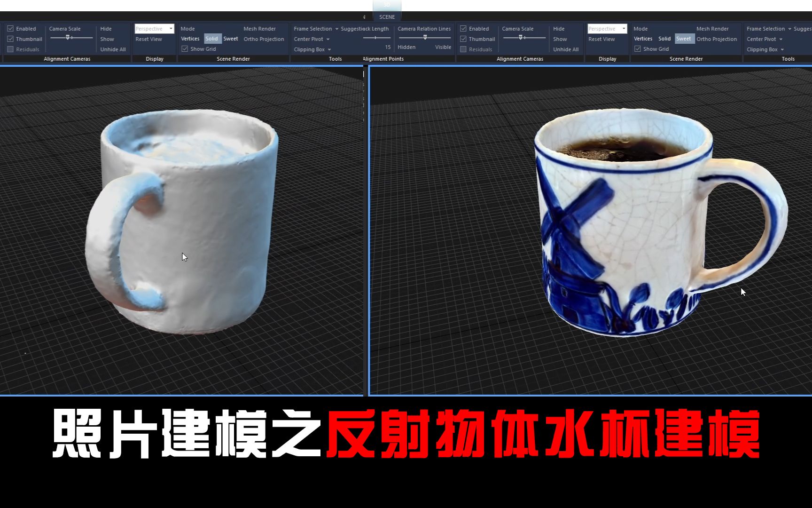This screenshot has height=508, width=812.
Task: Enable Vertices display mode
Action: click(x=190, y=39)
